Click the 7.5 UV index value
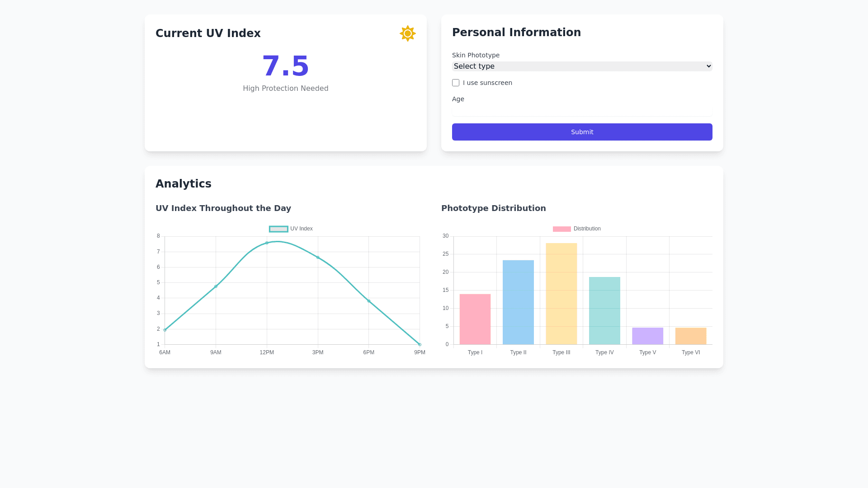The height and width of the screenshot is (488, 868). pyautogui.click(x=285, y=66)
